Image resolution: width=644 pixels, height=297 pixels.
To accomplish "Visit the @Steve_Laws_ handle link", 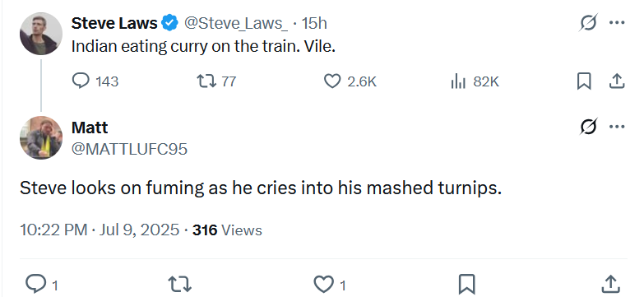I will (x=236, y=23).
